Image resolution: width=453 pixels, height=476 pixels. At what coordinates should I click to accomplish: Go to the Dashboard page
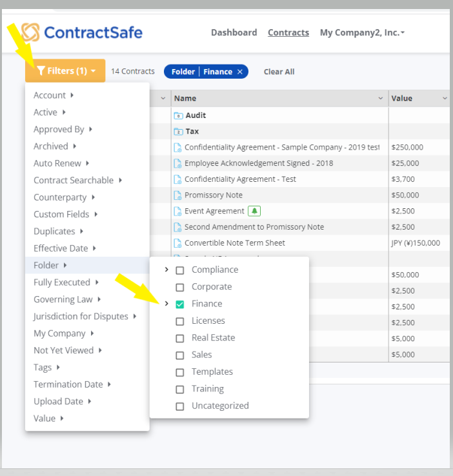[x=234, y=32]
